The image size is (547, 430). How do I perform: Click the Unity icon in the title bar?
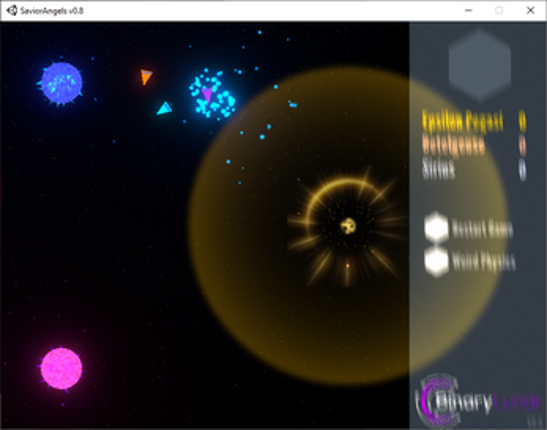[12, 10]
